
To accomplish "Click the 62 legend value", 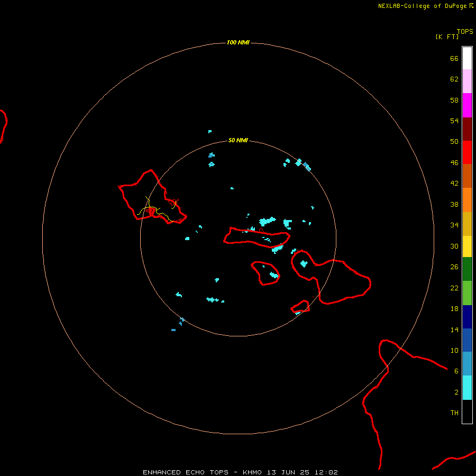I will (x=454, y=79).
